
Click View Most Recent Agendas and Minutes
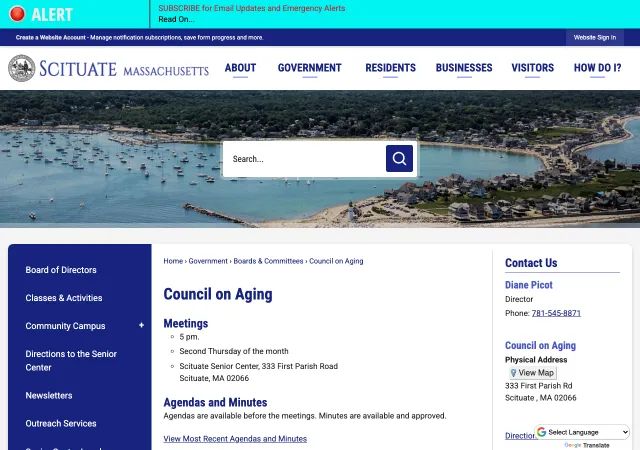tap(235, 439)
